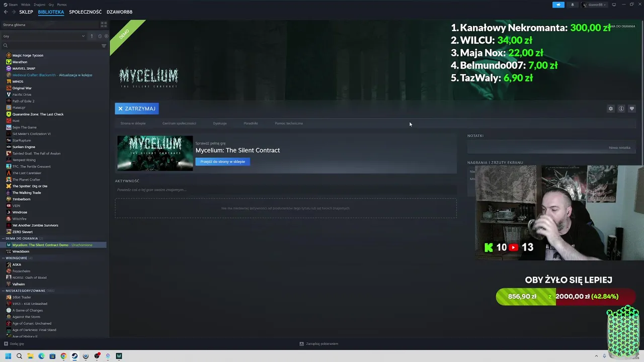Open the Gry category dropdown
644x362 pixels.
pyautogui.click(x=44, y=36)
